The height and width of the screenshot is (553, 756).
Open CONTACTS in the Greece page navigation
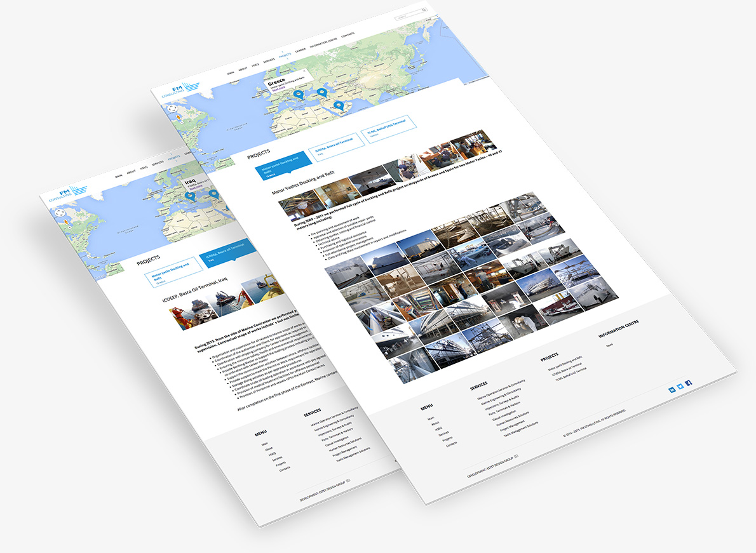tap(348, 35)
